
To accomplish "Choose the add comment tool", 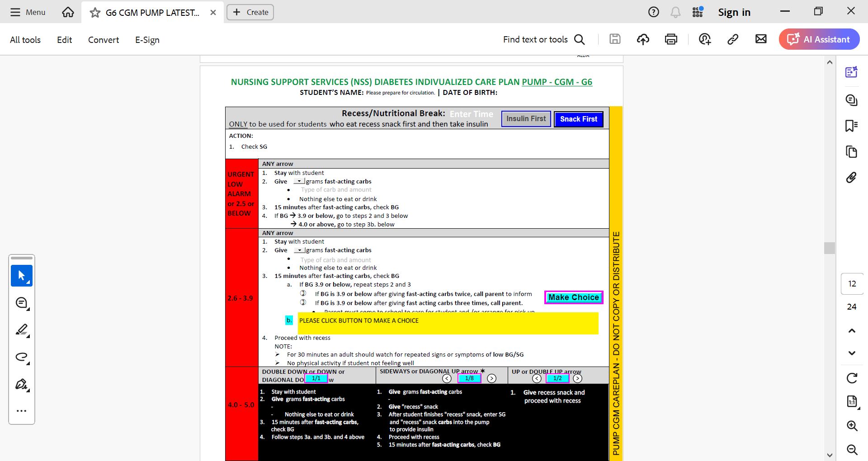I will coord(22,303).
